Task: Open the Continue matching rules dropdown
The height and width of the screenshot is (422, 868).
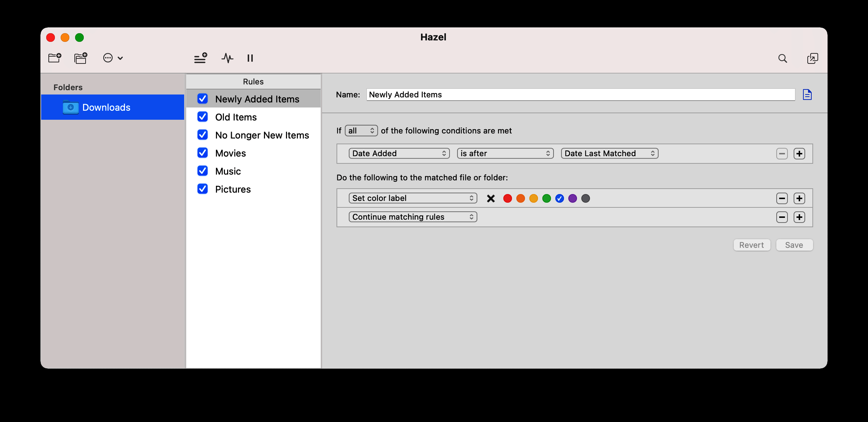Action: [413, 217]
